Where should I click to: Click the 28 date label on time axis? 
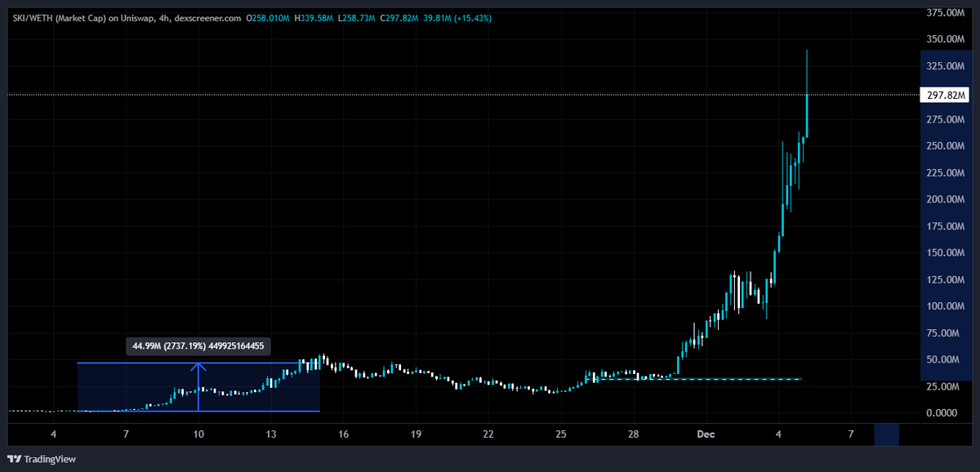633,434
